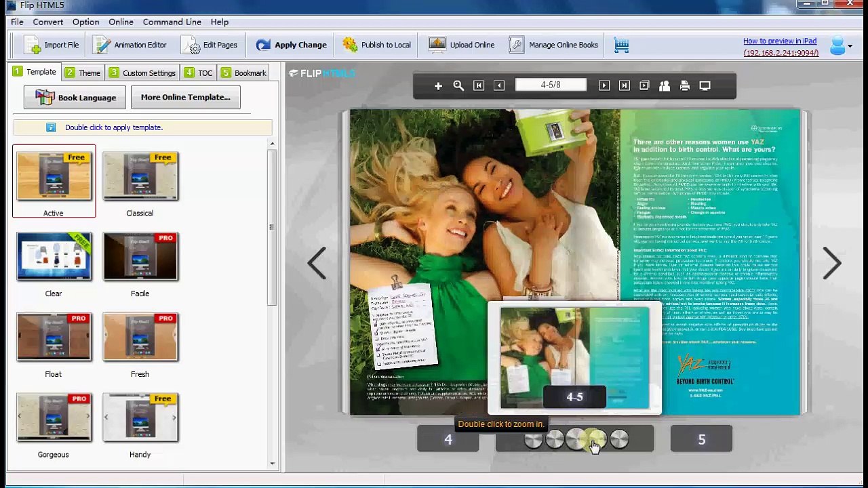Click Publish to Local
This screenshot has height=488, width=868.
pos(376,45)
